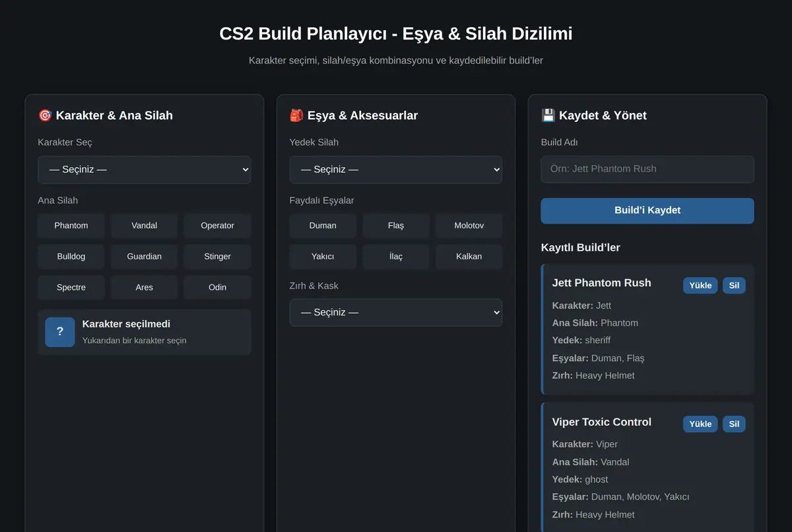Click the question mark character avatar
This screenshot has height=532, width=792.
click(60, 332)
